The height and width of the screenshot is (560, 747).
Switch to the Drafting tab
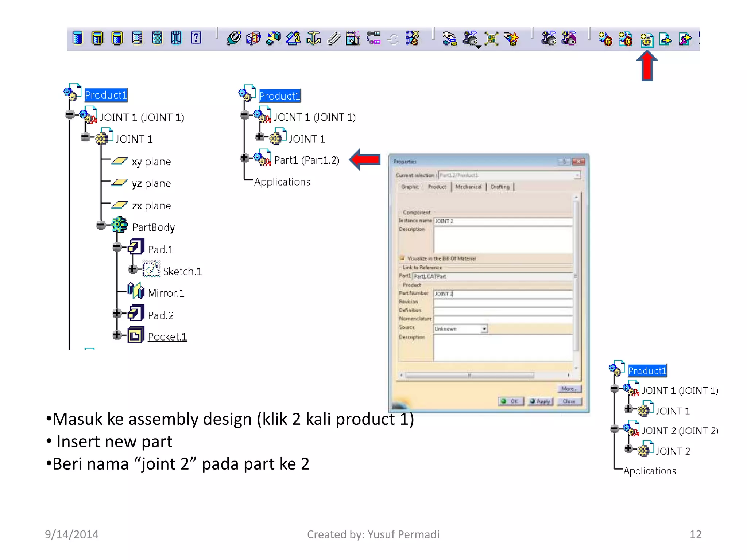500,187
